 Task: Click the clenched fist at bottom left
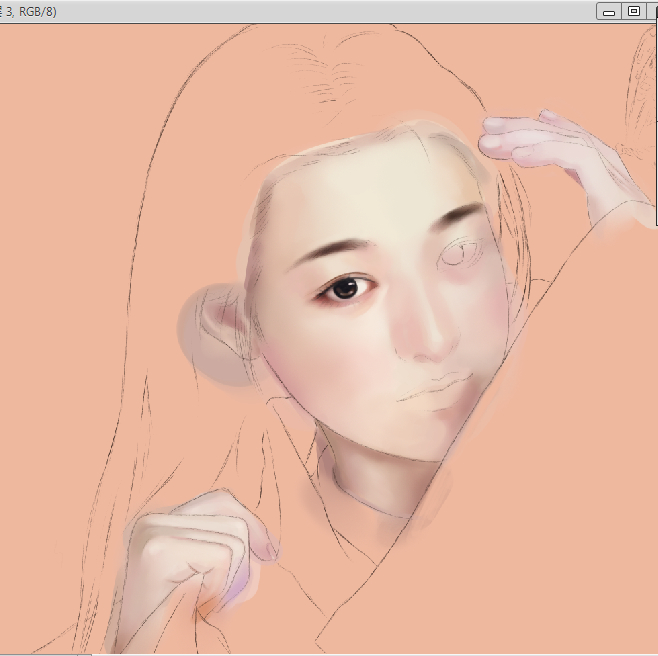coord(190,555)
